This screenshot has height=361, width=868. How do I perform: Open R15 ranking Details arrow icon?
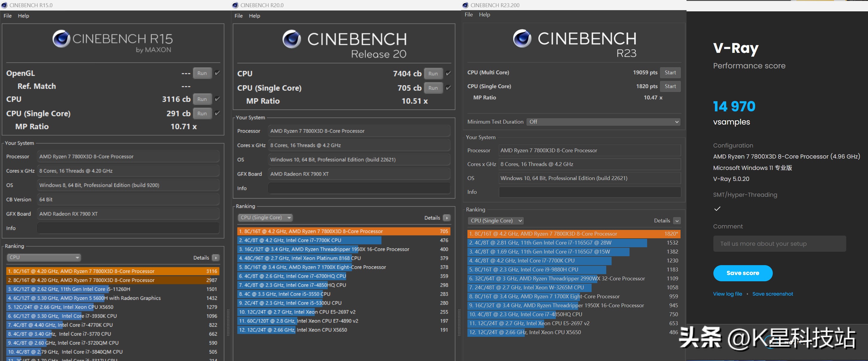(x=216, y=257)
